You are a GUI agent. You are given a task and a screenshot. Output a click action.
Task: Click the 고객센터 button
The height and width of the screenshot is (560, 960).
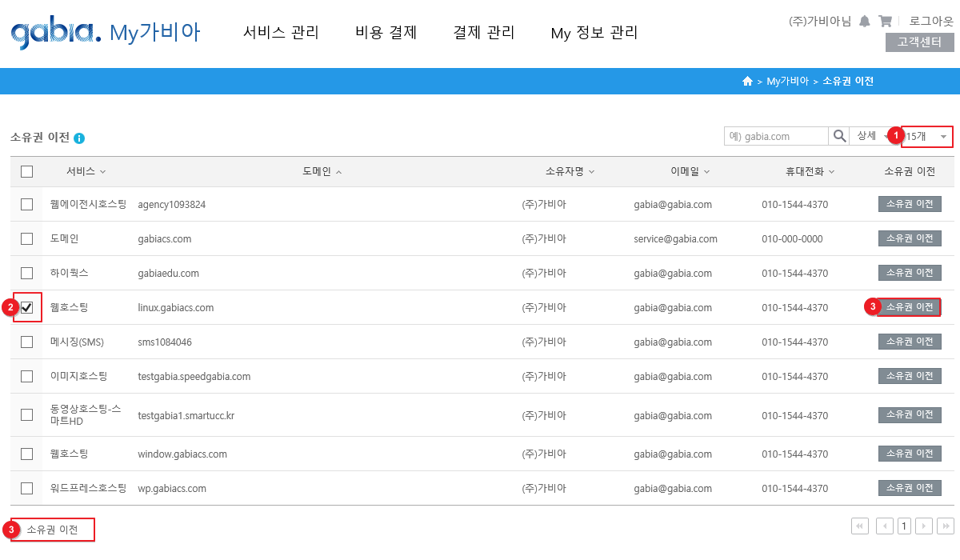tap(919, 42)
